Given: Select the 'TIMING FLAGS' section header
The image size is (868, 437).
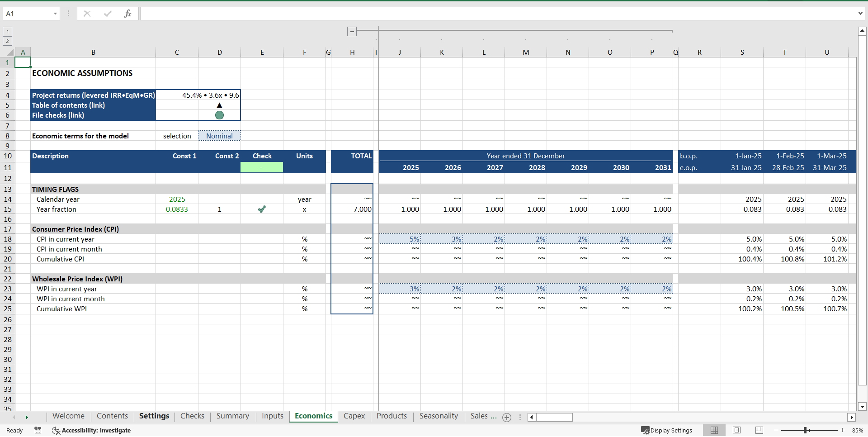Looking at the screenshot, I should click(93, 189).
